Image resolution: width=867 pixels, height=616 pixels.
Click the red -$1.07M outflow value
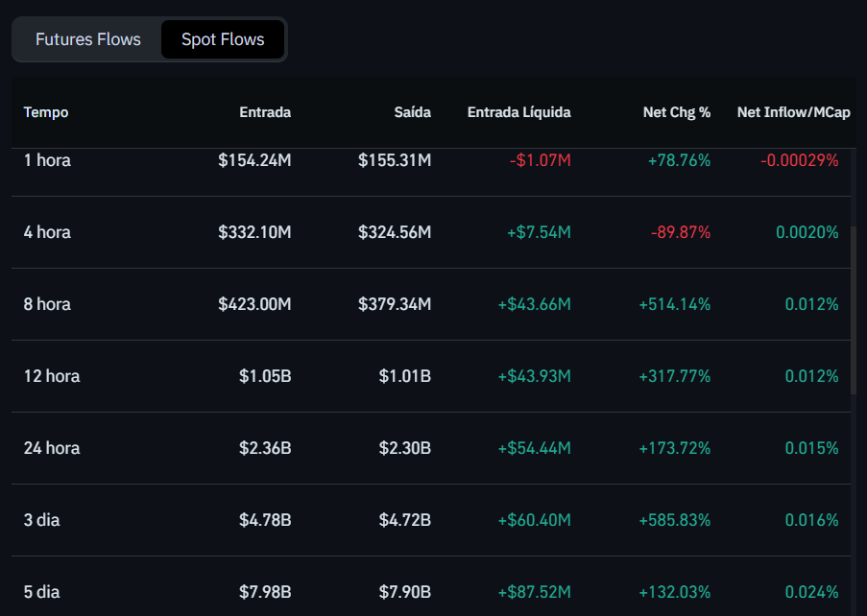coord(540,160)
